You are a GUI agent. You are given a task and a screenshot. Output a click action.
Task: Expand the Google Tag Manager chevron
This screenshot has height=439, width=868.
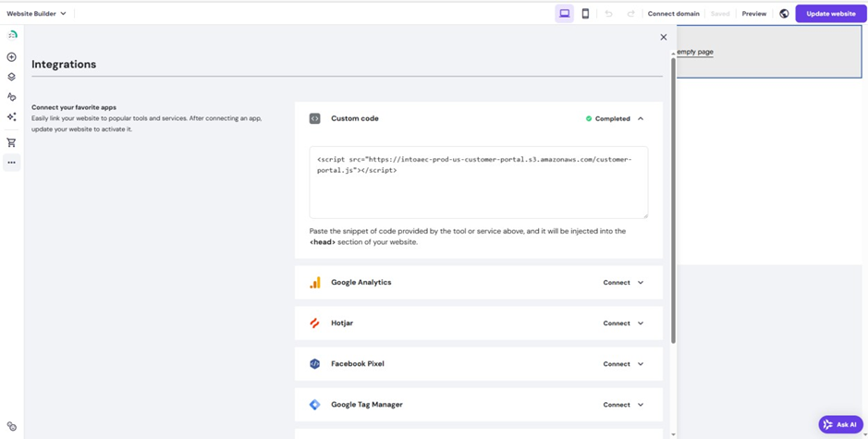tap(641, 405)
